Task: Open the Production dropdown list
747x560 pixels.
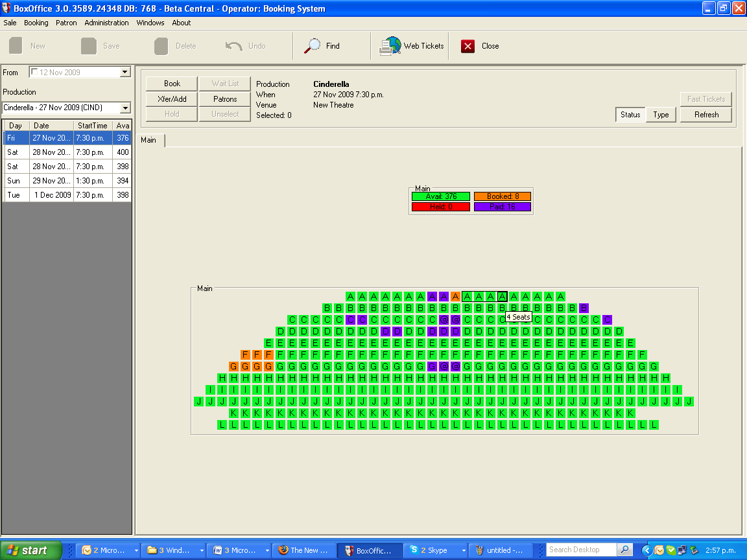Action: click(x=125, y=108)
